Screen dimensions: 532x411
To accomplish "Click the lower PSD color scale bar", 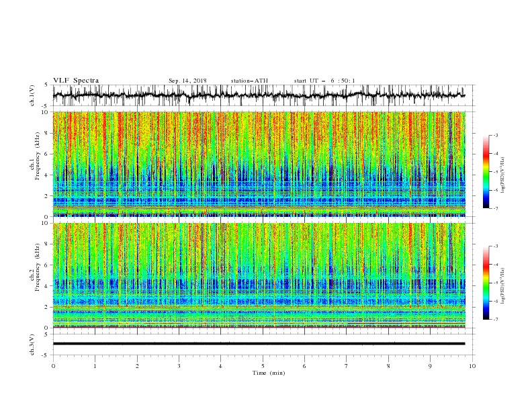I will click(x=486, y=283).
